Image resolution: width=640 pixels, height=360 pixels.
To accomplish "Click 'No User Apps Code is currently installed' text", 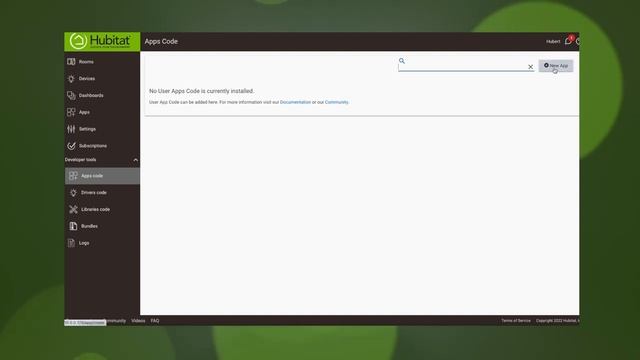I will (201, 91).
